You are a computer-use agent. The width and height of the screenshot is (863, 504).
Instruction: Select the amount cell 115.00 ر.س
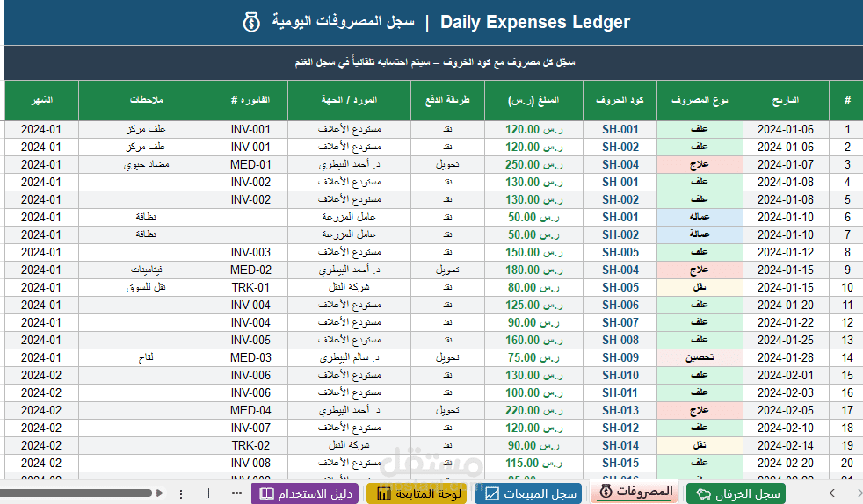[x=533, y=464]
